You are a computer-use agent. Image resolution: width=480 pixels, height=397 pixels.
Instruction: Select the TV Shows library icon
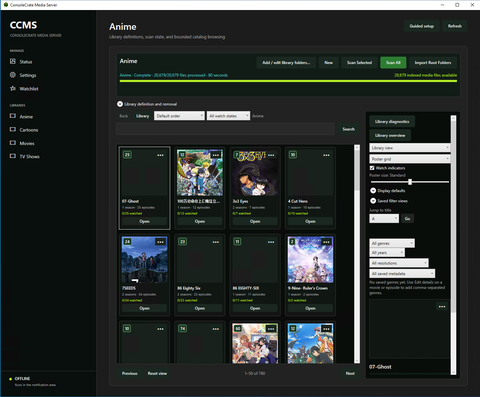pos(13,156)
